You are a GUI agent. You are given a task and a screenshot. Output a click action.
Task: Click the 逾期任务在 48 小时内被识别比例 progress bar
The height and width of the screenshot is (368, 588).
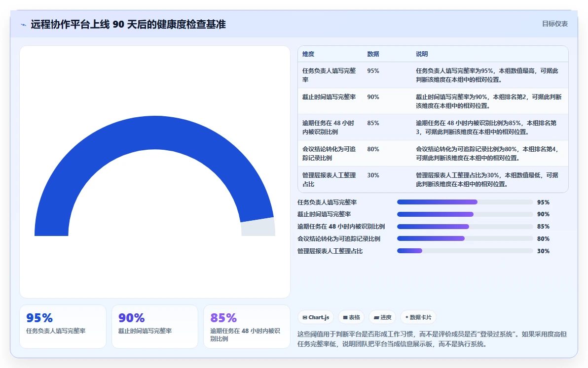[465, 227]
